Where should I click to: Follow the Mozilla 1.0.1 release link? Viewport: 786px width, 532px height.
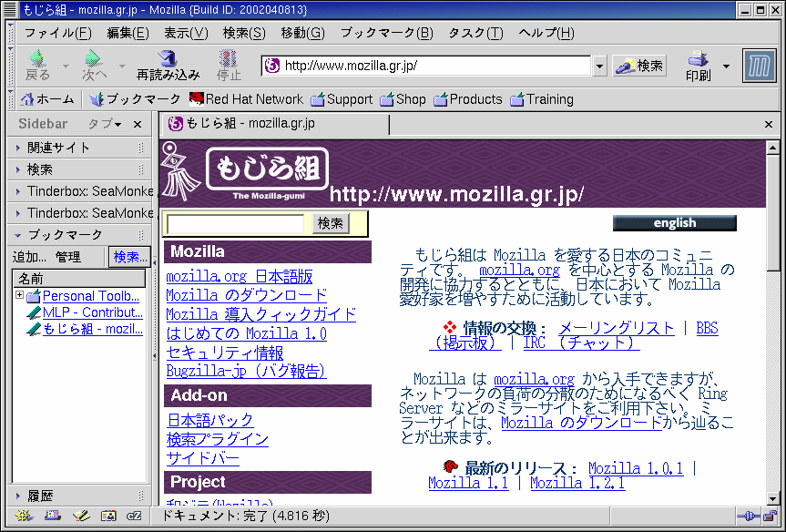click(x=636, y=468)
